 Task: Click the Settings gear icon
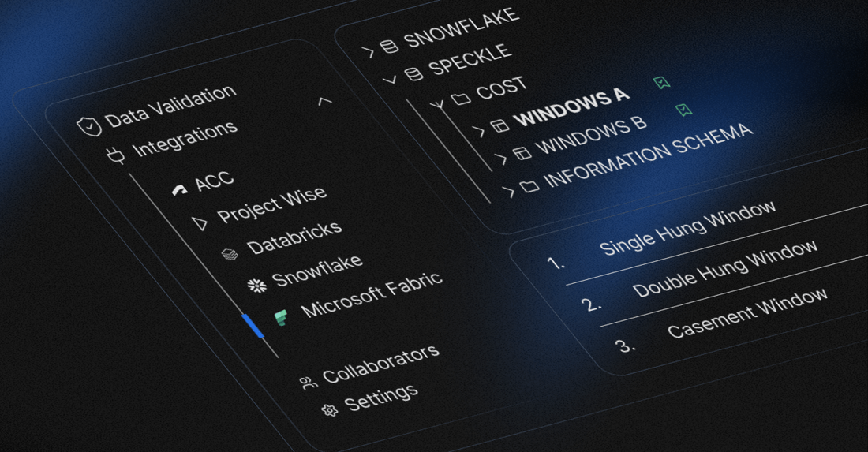click(330, 410)
